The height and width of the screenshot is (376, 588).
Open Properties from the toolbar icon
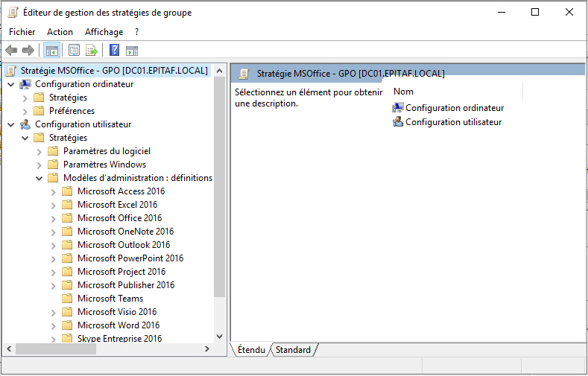coord(74,51)
